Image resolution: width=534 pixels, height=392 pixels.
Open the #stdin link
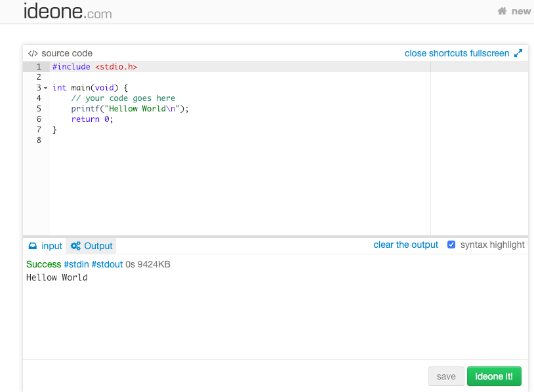(76, 264)
